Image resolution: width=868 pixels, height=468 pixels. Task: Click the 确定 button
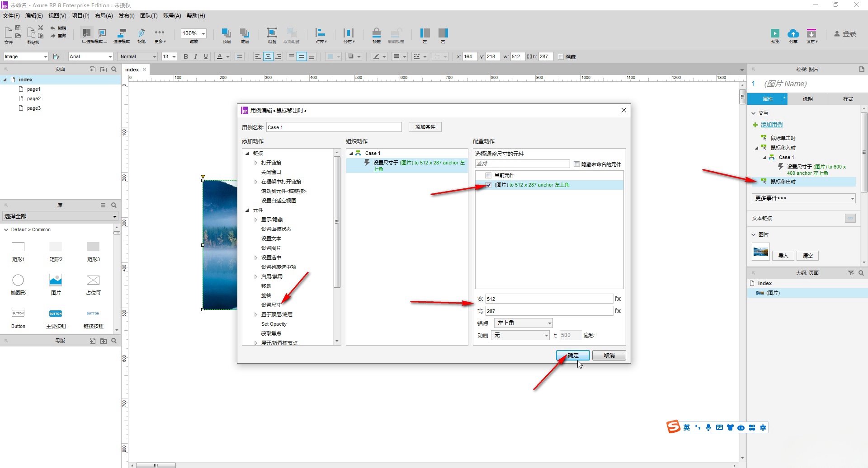[x=573, y=356]
